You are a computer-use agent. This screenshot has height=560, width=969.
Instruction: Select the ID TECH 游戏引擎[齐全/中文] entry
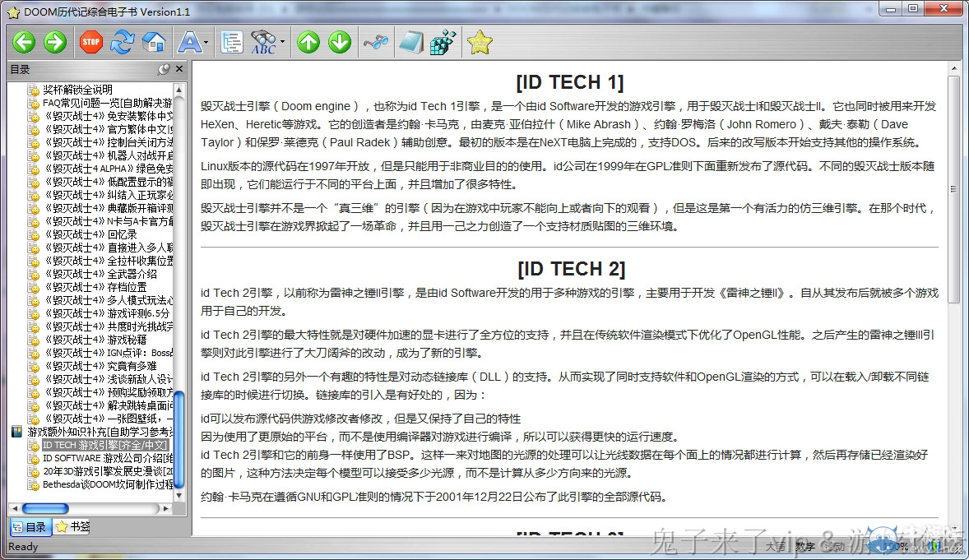click(x=104, y=445)
